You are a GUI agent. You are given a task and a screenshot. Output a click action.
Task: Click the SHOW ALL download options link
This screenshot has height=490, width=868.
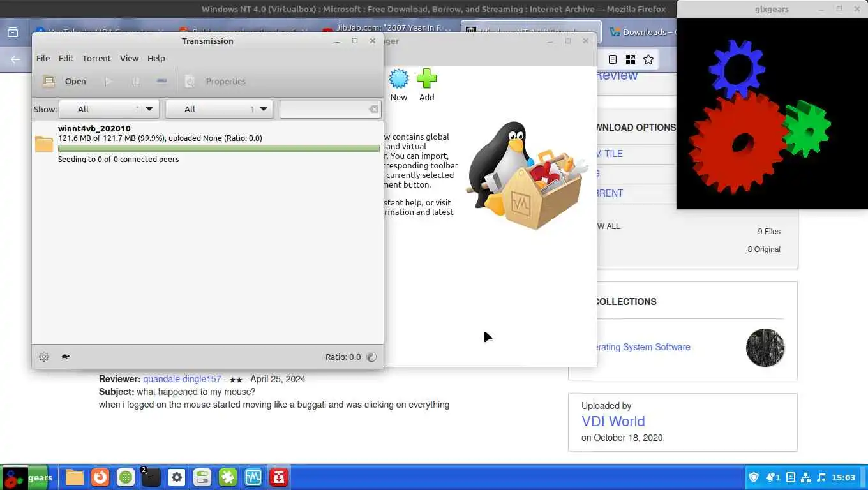608,226
